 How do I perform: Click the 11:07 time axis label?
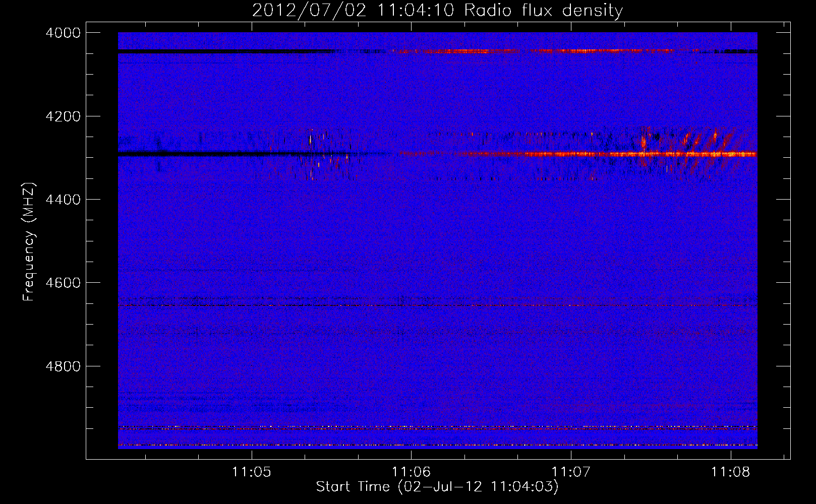(570, 472)
